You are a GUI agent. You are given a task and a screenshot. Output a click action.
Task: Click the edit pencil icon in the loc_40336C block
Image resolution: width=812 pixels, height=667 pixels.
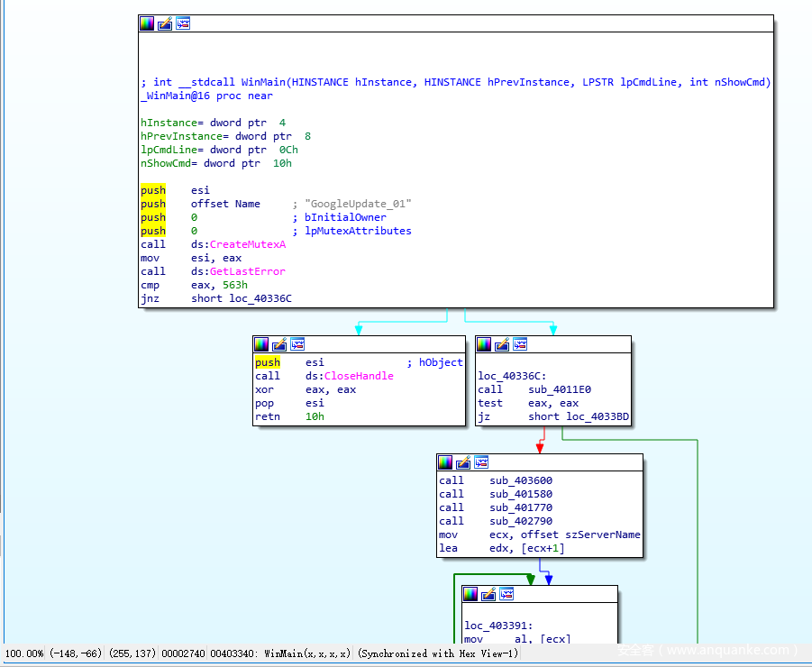[x=502, y=344]
